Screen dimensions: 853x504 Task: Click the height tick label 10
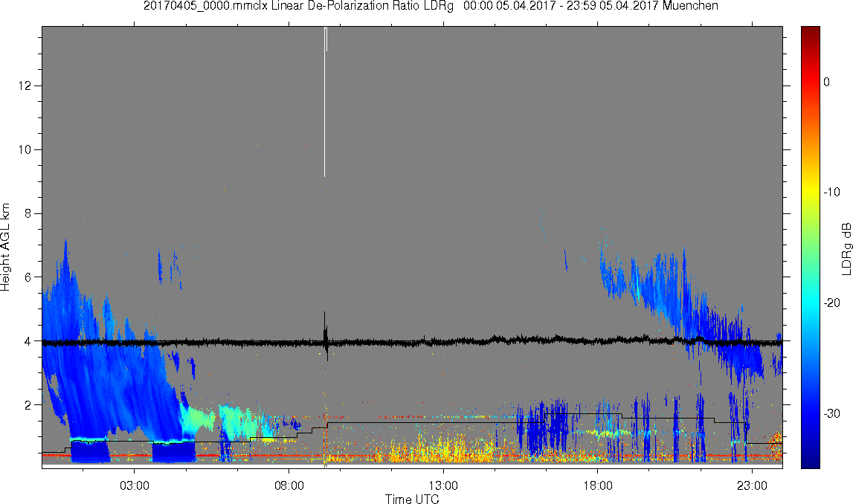coord(25,149)
